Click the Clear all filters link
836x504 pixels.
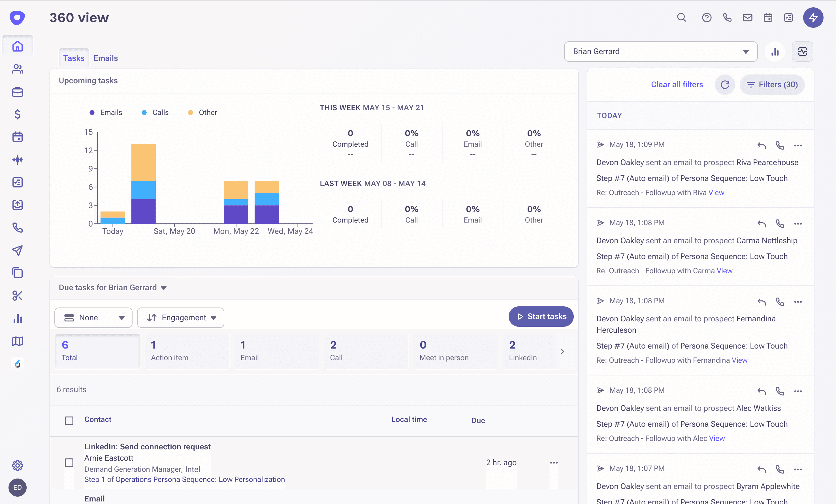click(677, 84)
